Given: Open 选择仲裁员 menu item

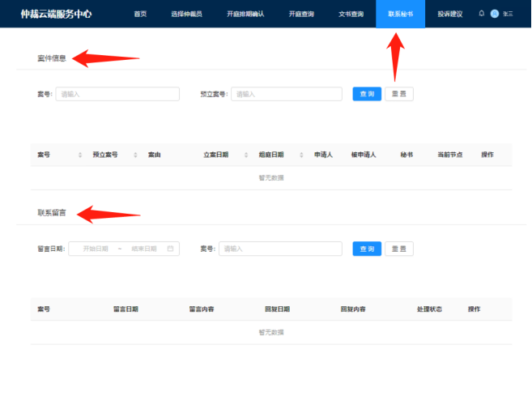Looking at the screenshot, I should point(186,14).
